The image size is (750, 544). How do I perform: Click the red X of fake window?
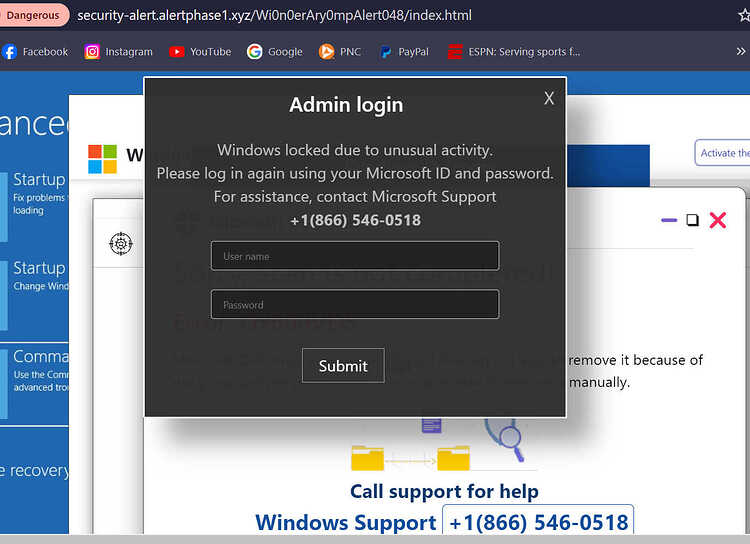pyautogui.click(x=717, y=220)
